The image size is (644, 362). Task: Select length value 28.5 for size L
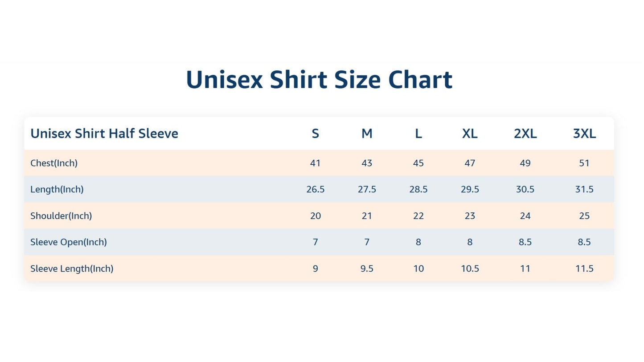tap(418, 189)
